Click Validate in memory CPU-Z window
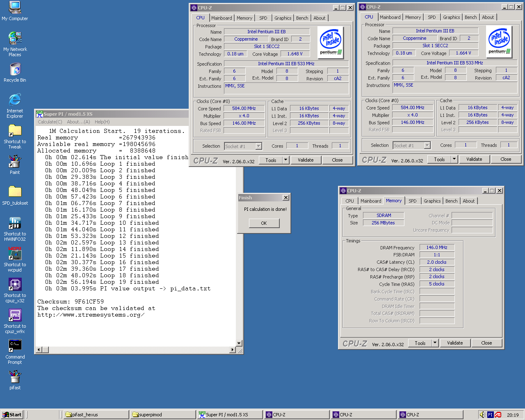 point(455,343)
